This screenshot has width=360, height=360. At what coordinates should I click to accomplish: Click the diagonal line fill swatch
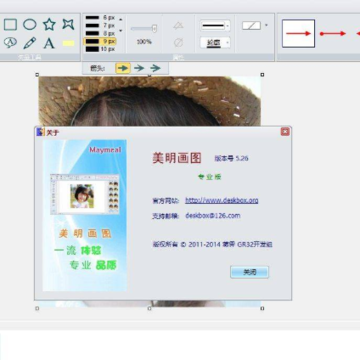pyautogui.click(x=251, y=26)
